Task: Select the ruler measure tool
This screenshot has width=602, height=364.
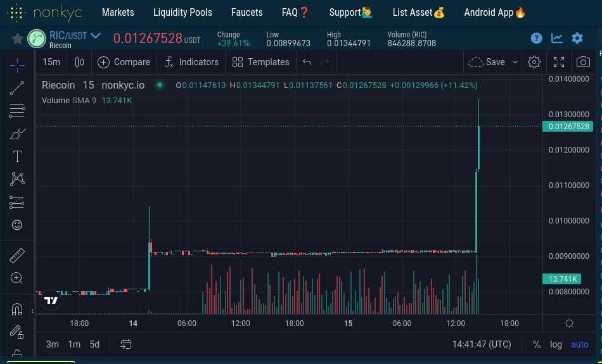Action: [x=17, y=256]
